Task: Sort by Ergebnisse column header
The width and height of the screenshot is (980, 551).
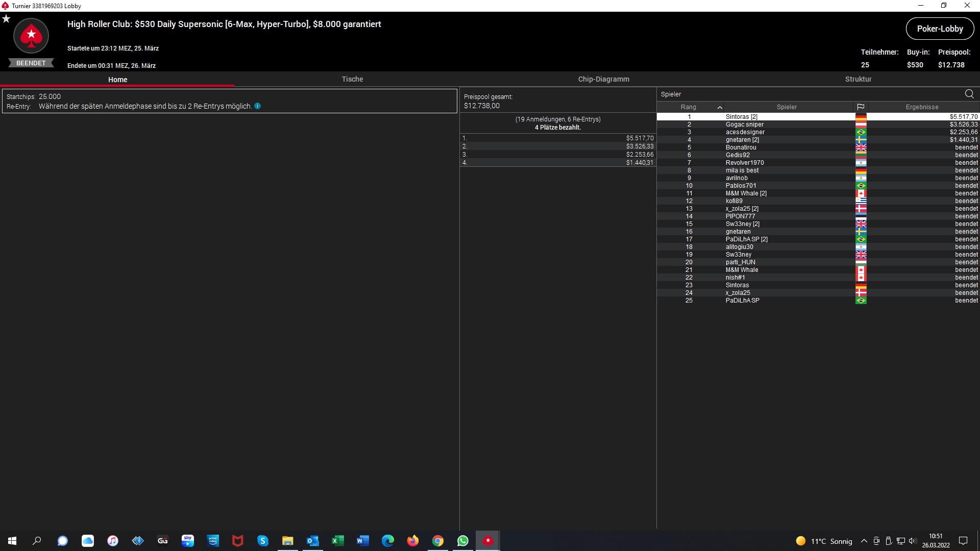Action: click(922, 107)
